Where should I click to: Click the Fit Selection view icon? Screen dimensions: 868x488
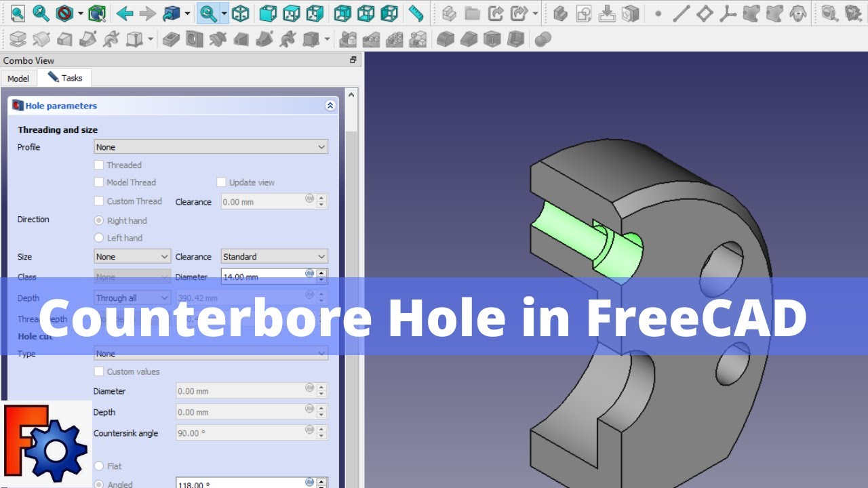41,13
